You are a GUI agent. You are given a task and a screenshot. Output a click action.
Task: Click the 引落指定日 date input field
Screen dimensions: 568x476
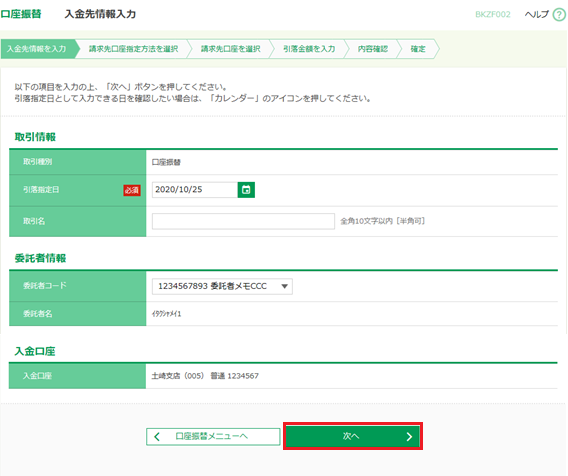coord(195,190)
